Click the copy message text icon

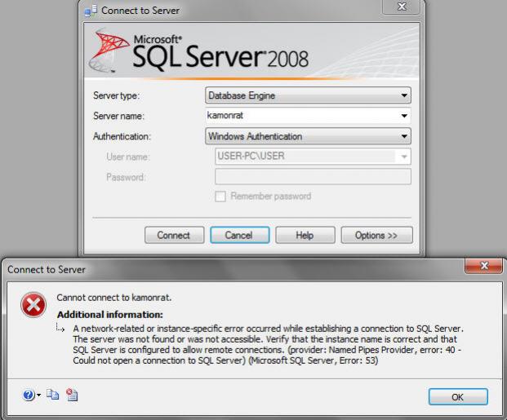[52, 394]
